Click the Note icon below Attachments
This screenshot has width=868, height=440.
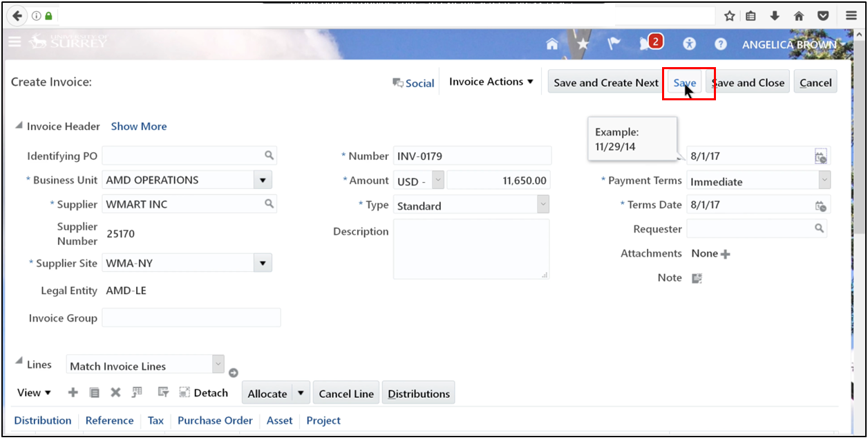pos(697,277)
